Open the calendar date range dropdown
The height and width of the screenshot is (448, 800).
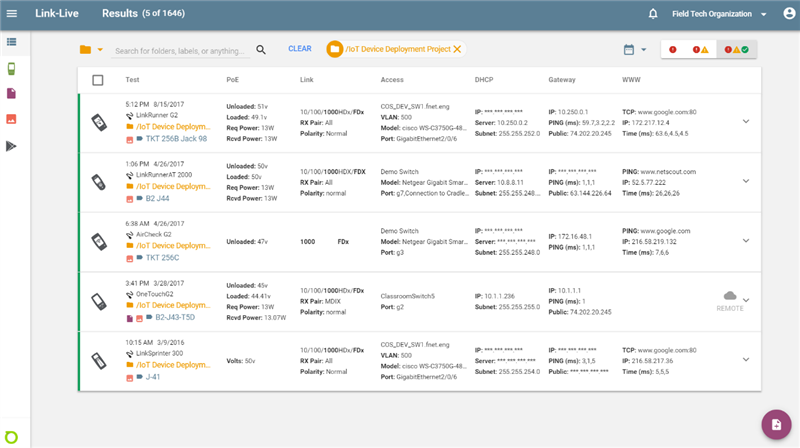634,49
